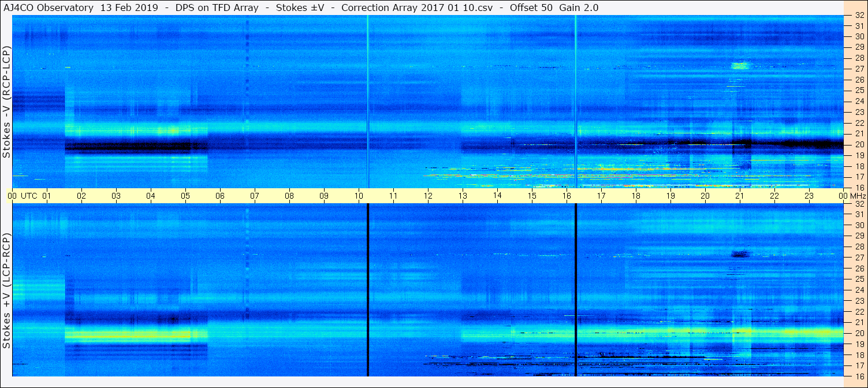Click the cyan vertical line after hour 16, Stokes -V panel
The image size is (868, 388).
click(x=576, y=102)
